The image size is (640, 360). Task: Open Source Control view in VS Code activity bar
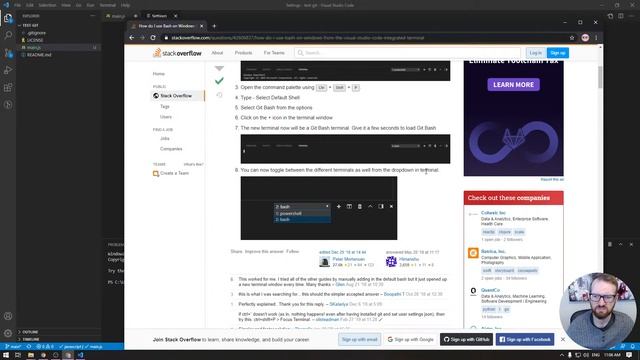(x=8, y=53)
